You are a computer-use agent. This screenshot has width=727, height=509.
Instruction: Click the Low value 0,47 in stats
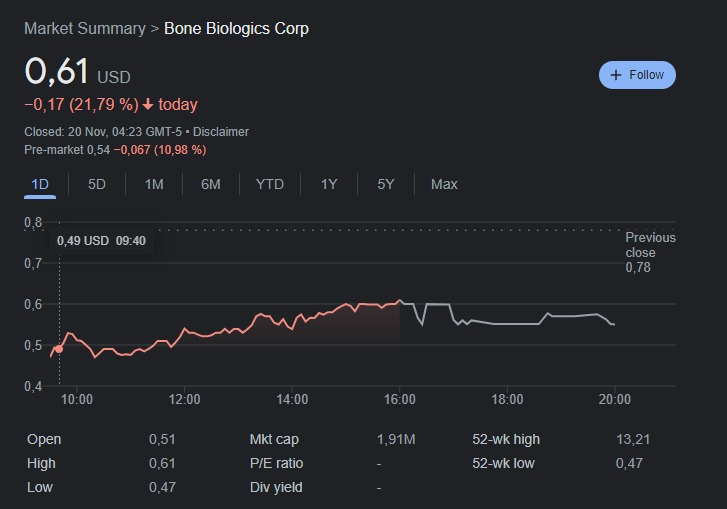[x=162, y=487]
